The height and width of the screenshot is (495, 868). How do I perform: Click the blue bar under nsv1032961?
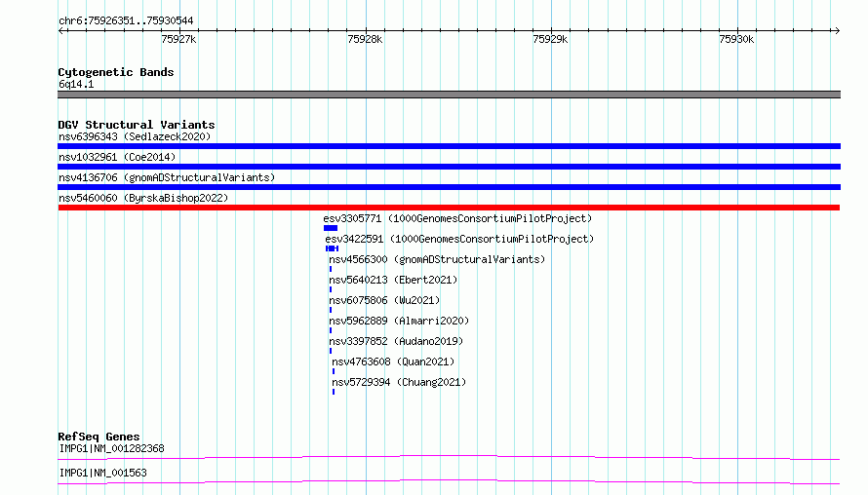pyautogui.click(x=449, y=167)
